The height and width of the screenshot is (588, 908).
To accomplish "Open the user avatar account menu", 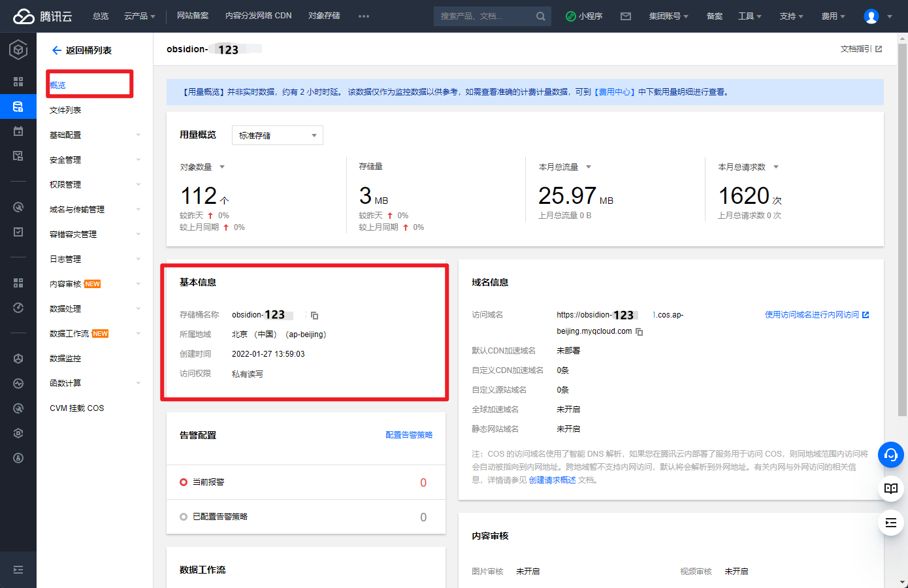I will 871,16.
